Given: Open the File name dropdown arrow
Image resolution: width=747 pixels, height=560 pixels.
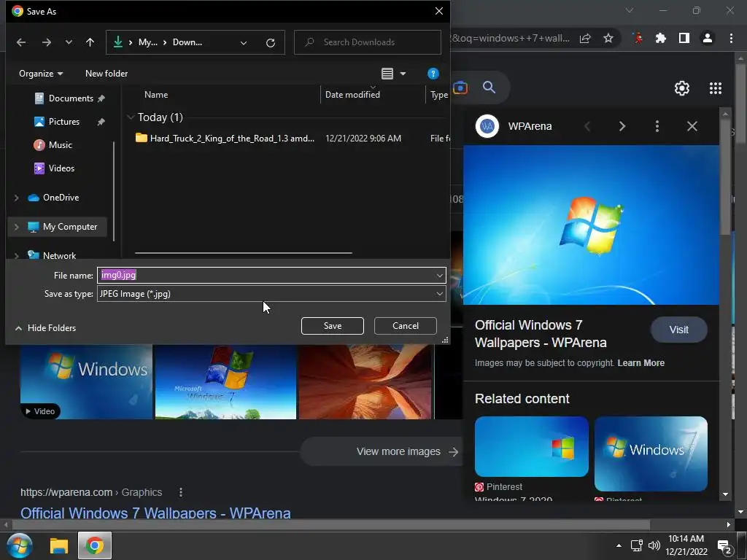Looking at the screenshot, I should (x=439, y=275).
